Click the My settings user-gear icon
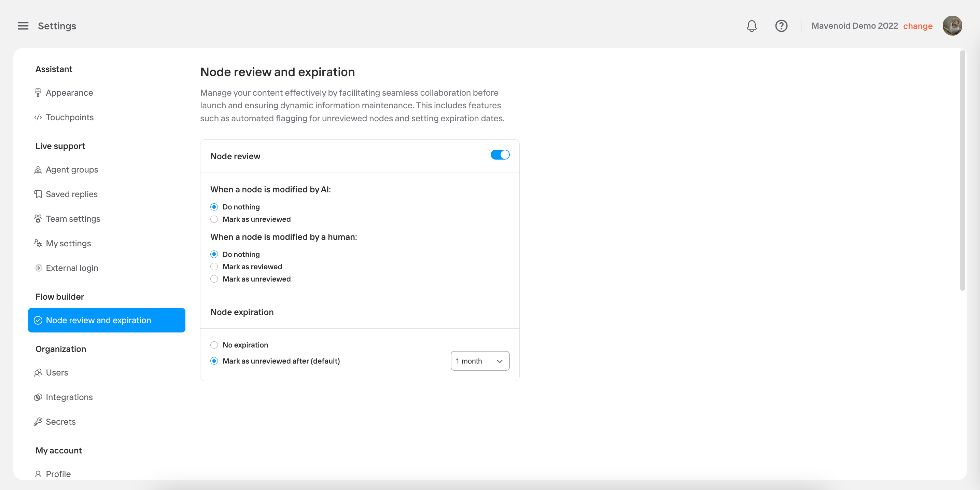Image resolution: width=980 pixels, height=490 pixels. point(38,243)
